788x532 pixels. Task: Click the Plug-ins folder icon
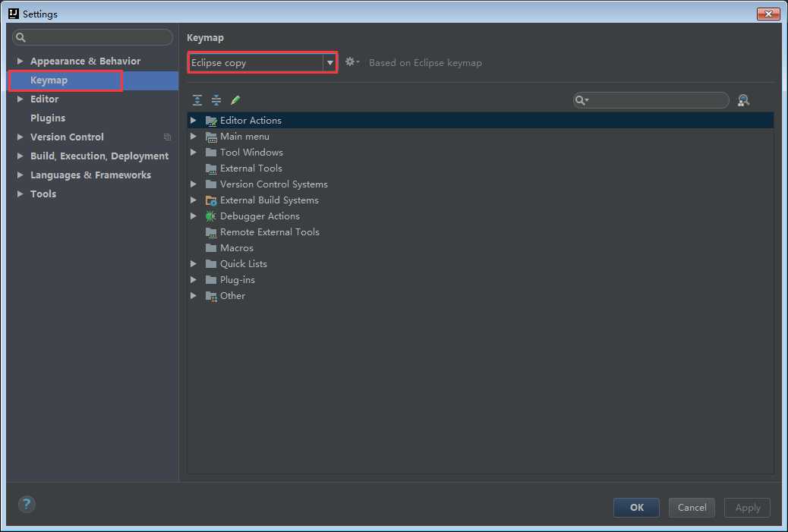pos(211,280)
